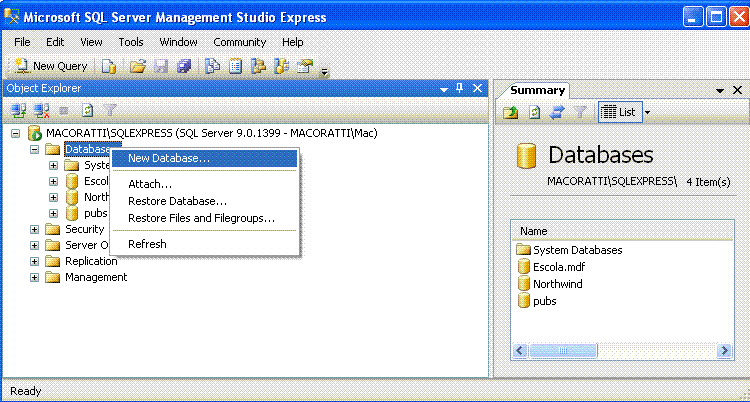This screenshot has width=750, height=402.
Task: Expand the Server Objects folder node
Action: [x=34, y=245]
